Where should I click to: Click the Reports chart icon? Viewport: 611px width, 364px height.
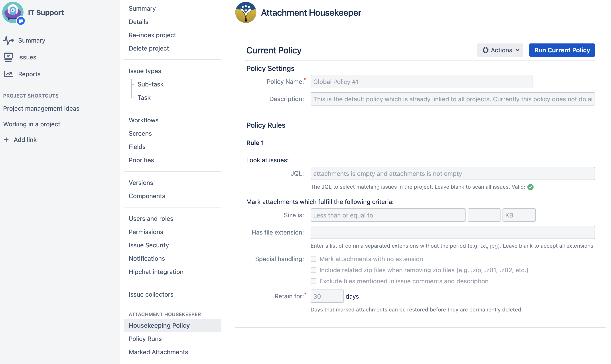coord(8,74)
